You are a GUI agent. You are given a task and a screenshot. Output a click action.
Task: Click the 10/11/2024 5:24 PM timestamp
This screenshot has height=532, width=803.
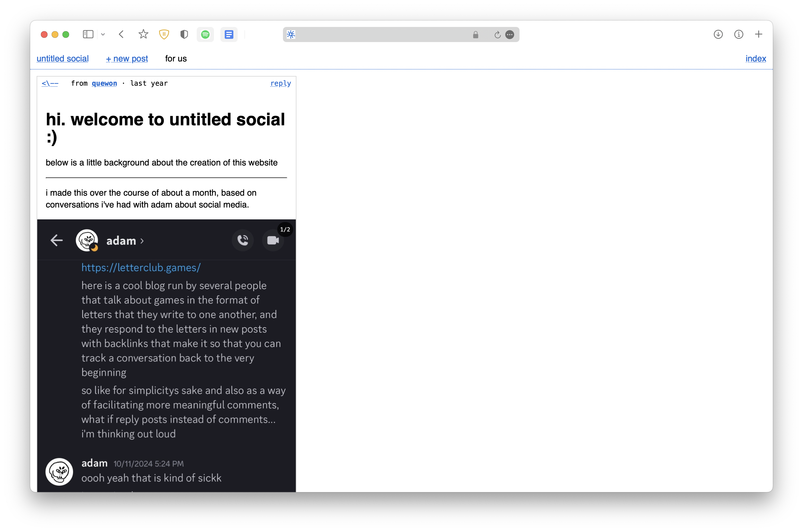coord(148,464)
